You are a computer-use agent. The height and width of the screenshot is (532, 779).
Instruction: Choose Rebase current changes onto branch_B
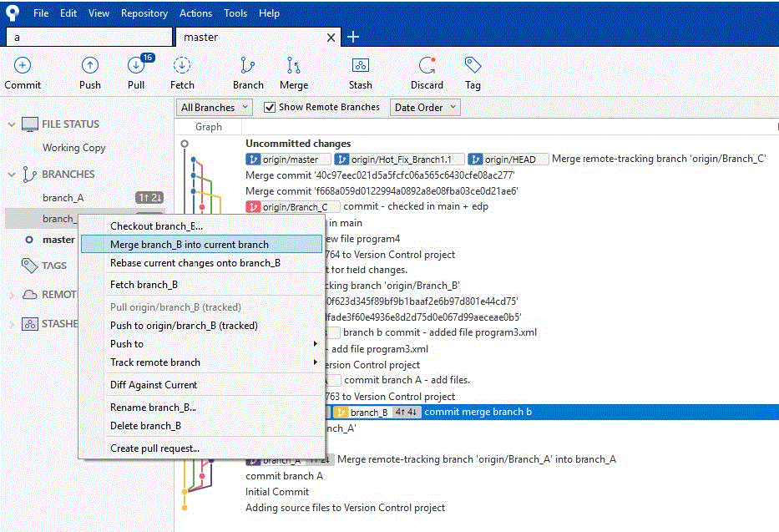click(x=201, y=263)
